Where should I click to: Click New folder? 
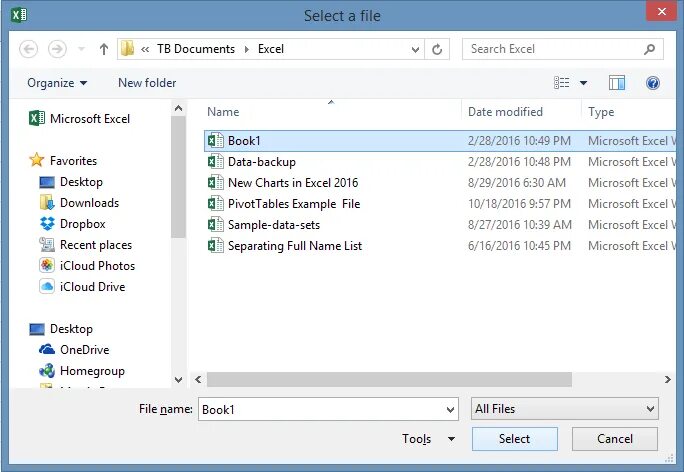147,83
